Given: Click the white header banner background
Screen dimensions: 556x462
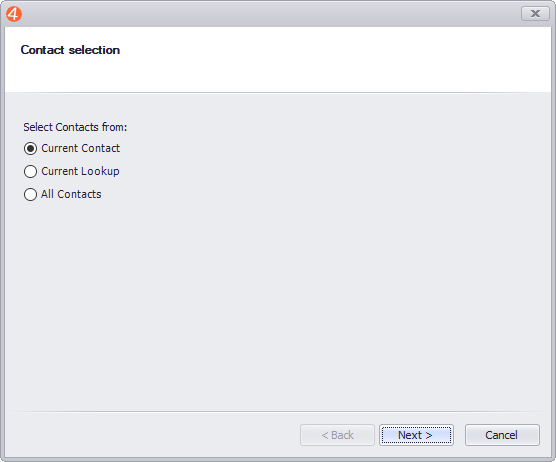Looking at the screenshot, I should (x=319, y=60).
